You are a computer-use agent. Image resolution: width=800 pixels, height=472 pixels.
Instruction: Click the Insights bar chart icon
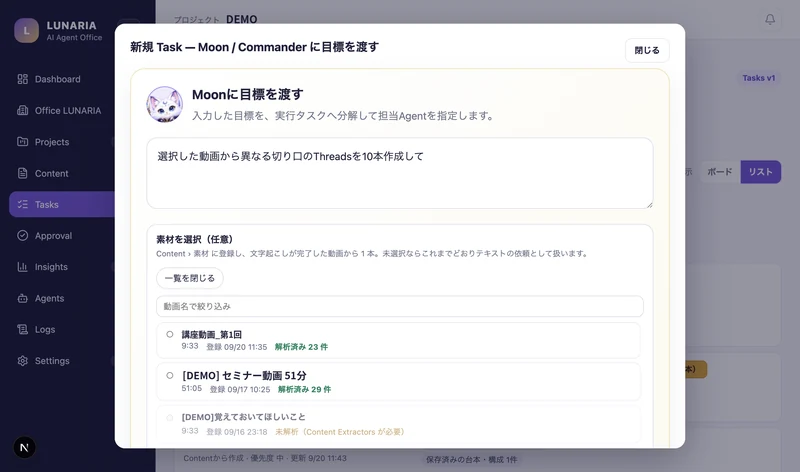(22, 266)
